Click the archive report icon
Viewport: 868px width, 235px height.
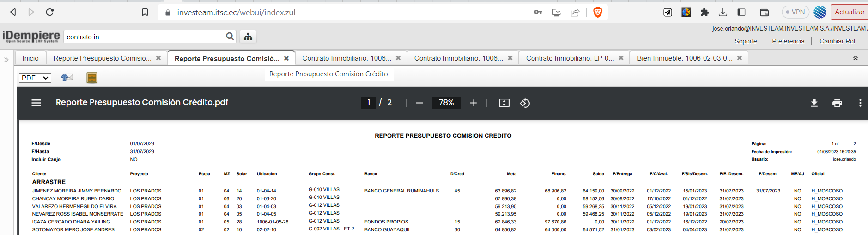92,78
